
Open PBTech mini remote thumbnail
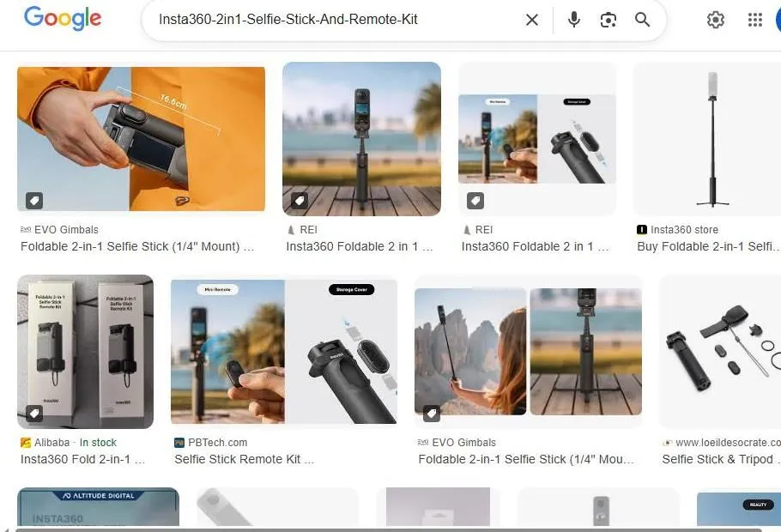point(284,352)
